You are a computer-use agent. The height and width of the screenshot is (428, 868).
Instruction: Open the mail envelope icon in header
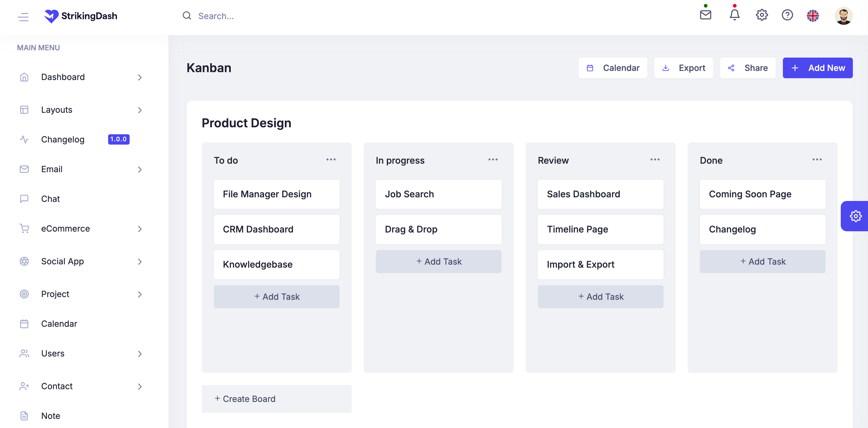pyautogui.click(x=705, y=15)
